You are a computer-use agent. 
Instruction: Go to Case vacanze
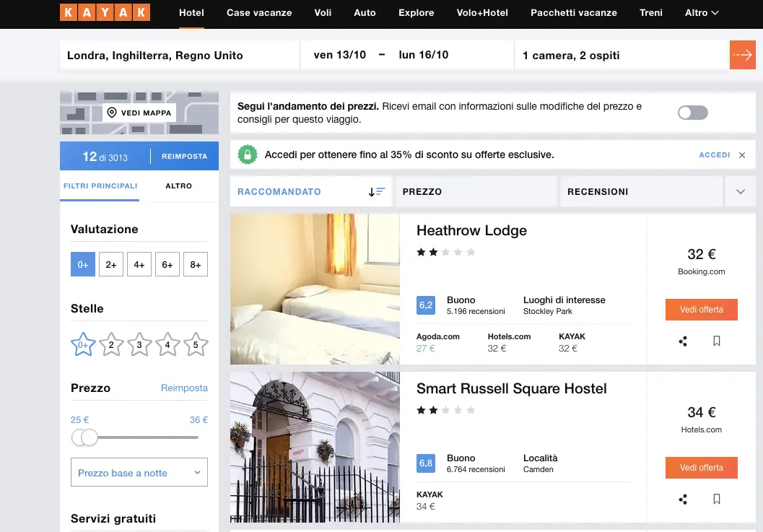coord(259,13)
